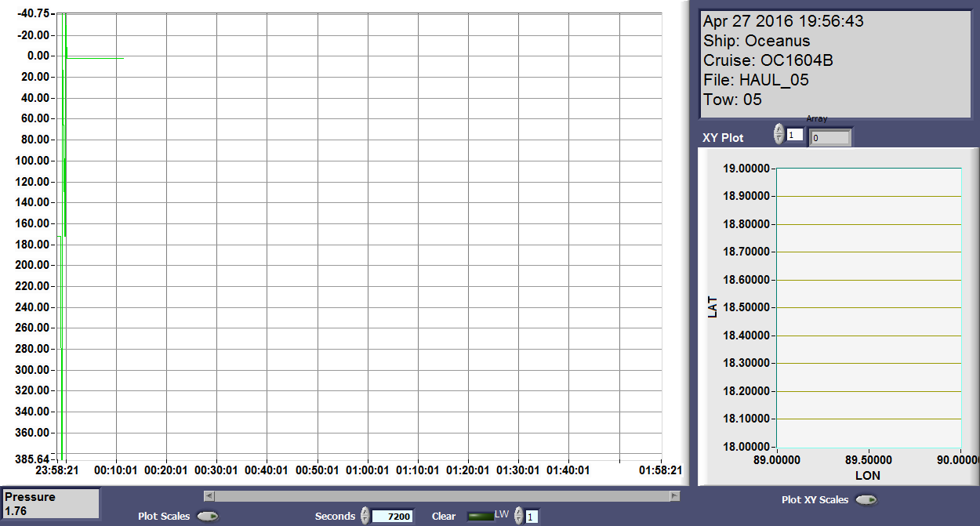Click the y-axis minimum value -40.75

coord(34,13)
